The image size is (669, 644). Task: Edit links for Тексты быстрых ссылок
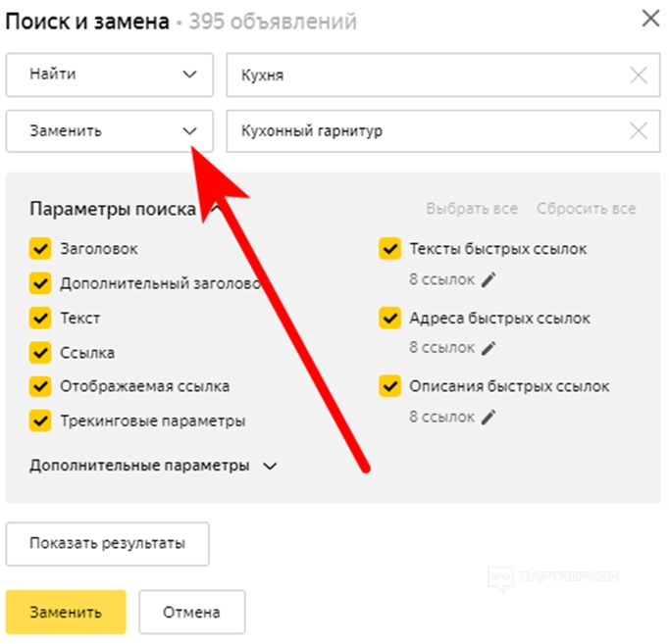coord(489,279)
